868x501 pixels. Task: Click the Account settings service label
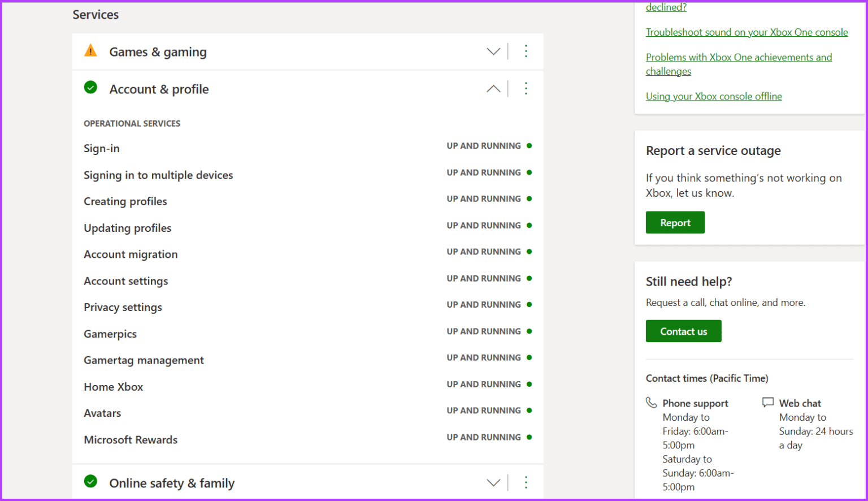tap(126, 281)
